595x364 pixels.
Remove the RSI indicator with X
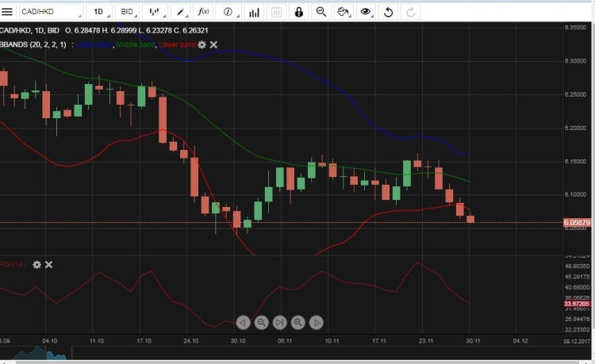[x=48, y=264]
